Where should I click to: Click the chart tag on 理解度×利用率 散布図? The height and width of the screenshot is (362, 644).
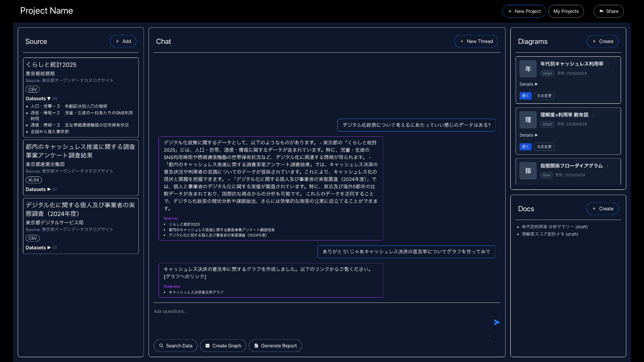pyautogui.click(x=547, y=124)
